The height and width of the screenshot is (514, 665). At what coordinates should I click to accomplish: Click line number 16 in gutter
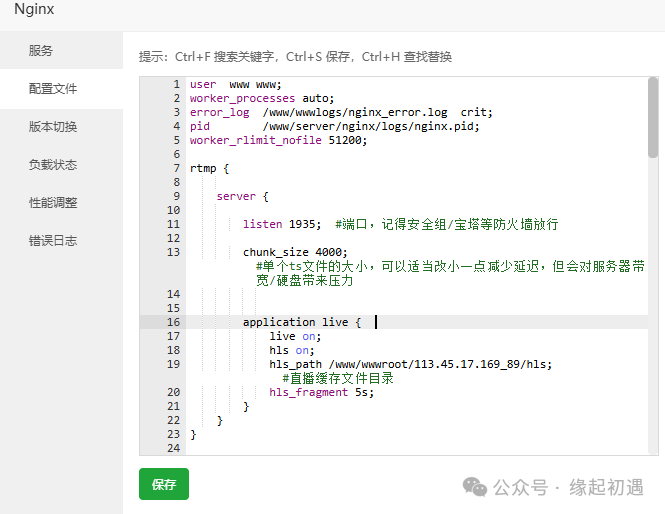click(173, 322)
